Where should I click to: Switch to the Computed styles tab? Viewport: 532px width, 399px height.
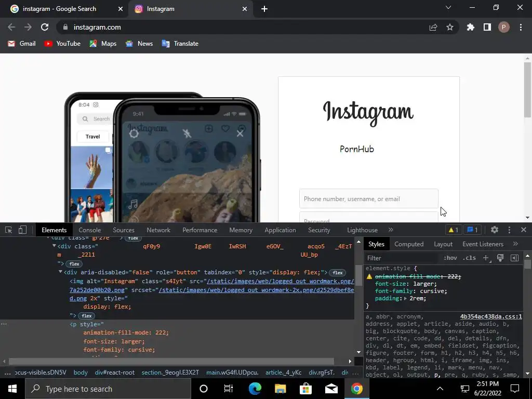[x=409, y=244]
